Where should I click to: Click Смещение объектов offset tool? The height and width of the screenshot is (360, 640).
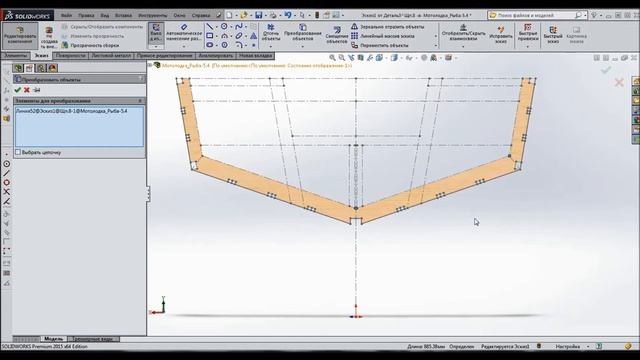[337, 36]
